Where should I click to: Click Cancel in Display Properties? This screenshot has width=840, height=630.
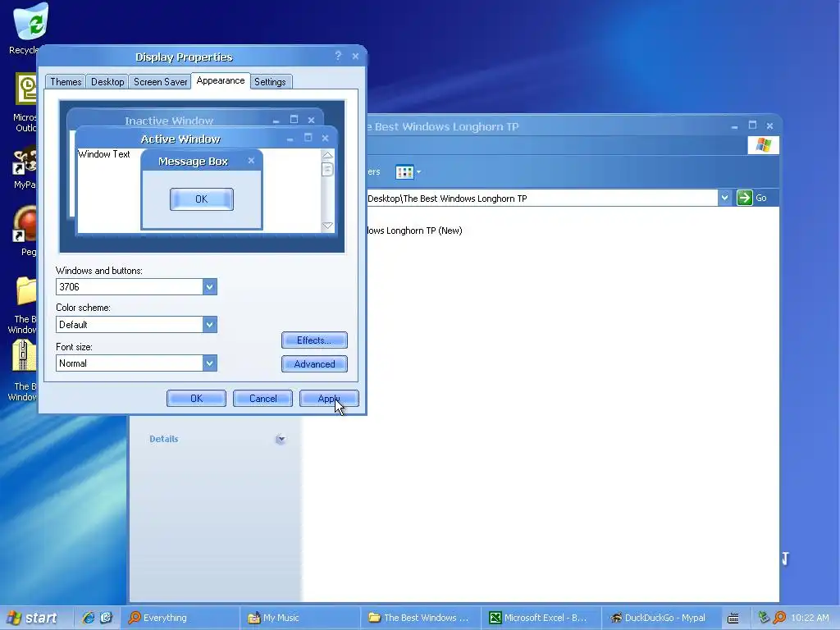click(x=262, y=398)
